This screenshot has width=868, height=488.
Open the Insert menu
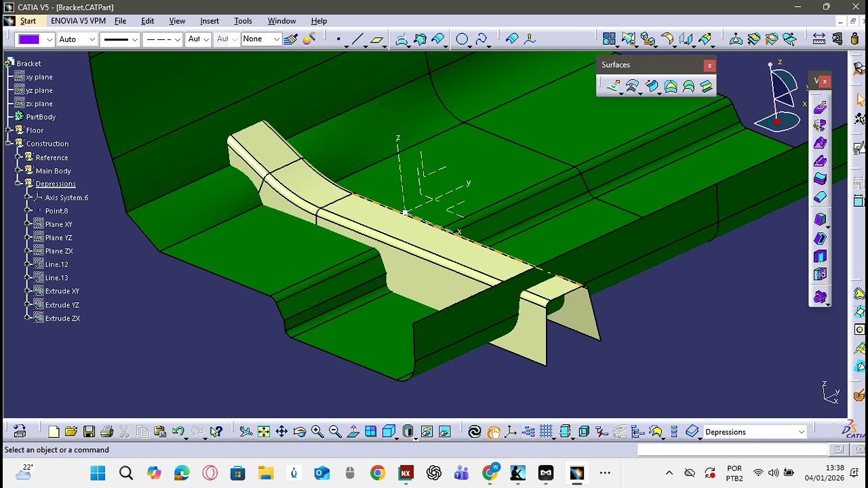(210, 21)
